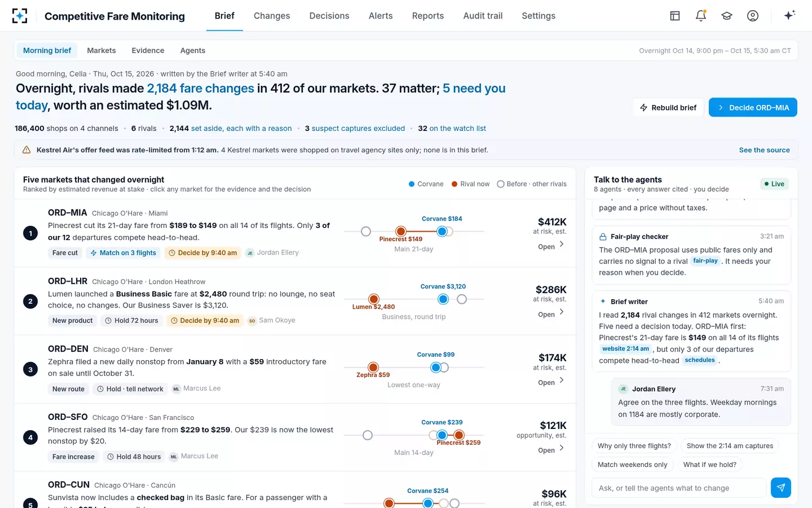Open the notifications bell icon

click(701, 16)
